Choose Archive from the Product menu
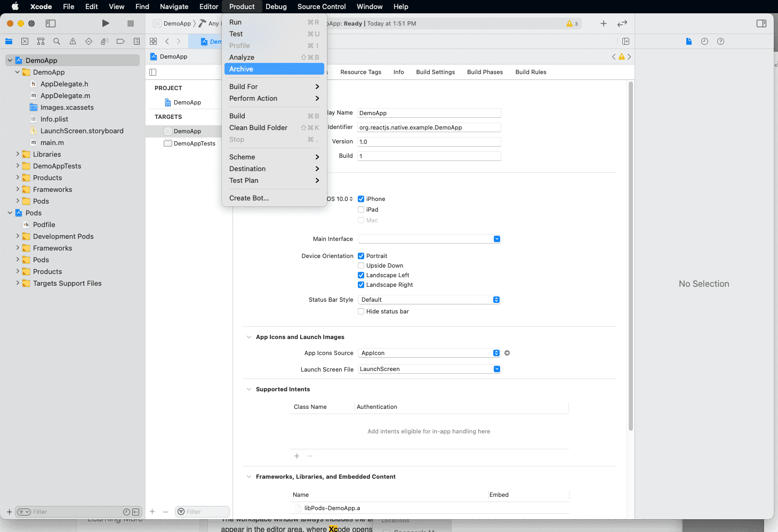Image resolution: width=778 pixels, height=532 pixels. pyautogui.click(x=274, y=69)
